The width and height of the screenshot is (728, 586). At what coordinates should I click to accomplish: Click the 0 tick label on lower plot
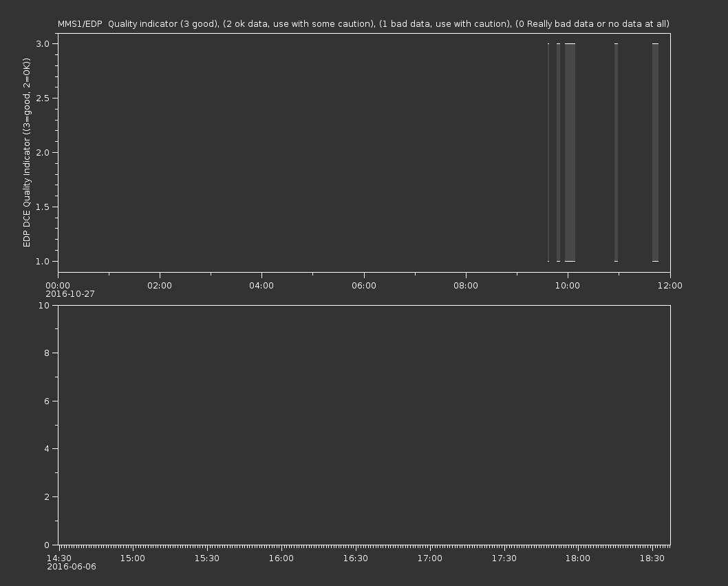[47, 545]
